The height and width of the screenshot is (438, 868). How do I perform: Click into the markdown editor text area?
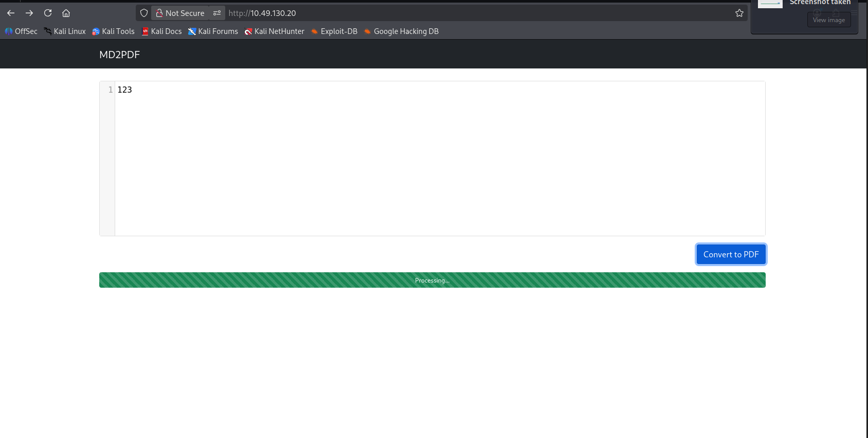[440, 159]
